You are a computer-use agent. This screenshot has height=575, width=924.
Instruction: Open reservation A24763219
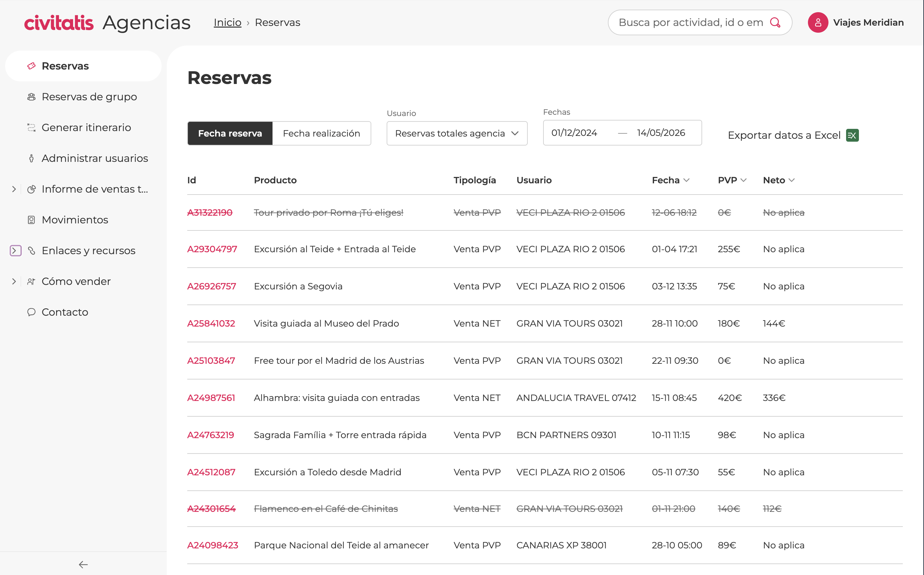pyautogui.click(x=211, y=435)
